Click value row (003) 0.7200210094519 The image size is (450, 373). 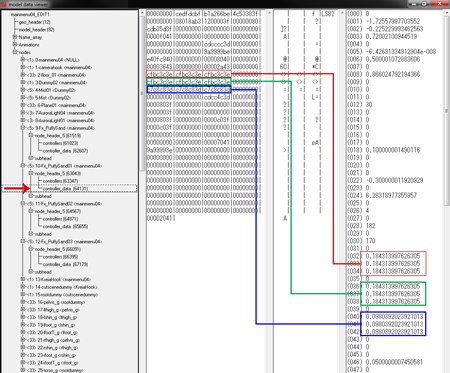382,36
